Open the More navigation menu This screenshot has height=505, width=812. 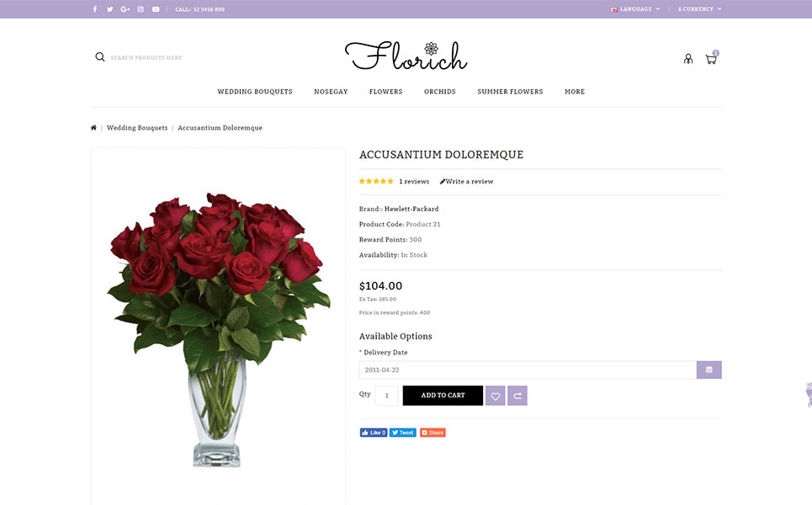tap(575, 92)
